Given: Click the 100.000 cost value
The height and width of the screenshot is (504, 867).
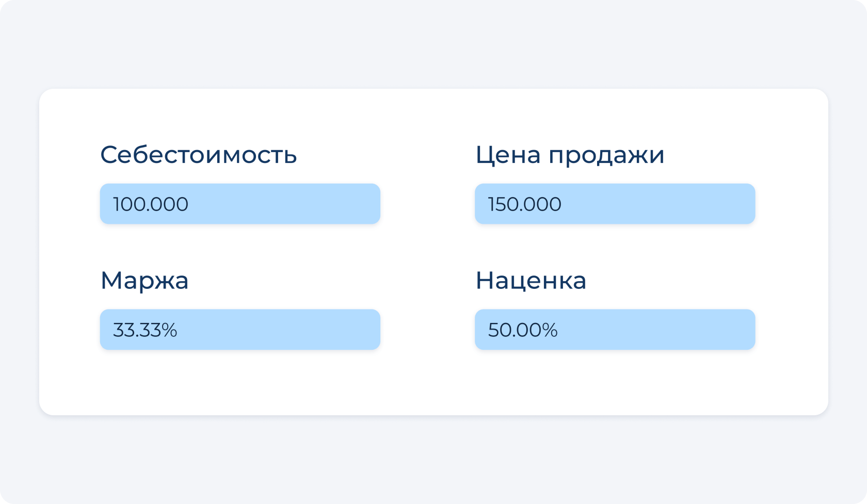Looking at the screenshot, I should point(151,204).
